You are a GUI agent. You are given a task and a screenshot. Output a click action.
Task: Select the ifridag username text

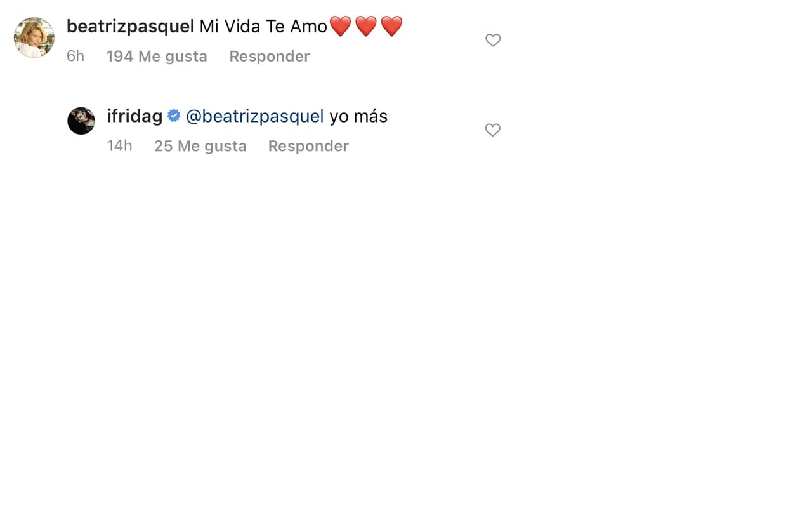tap(133, 116)
